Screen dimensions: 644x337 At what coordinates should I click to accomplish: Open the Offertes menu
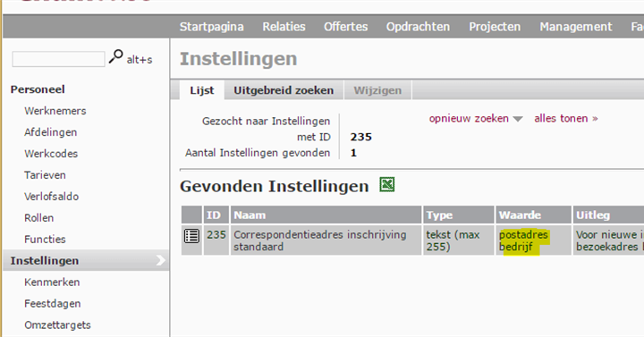345,27
